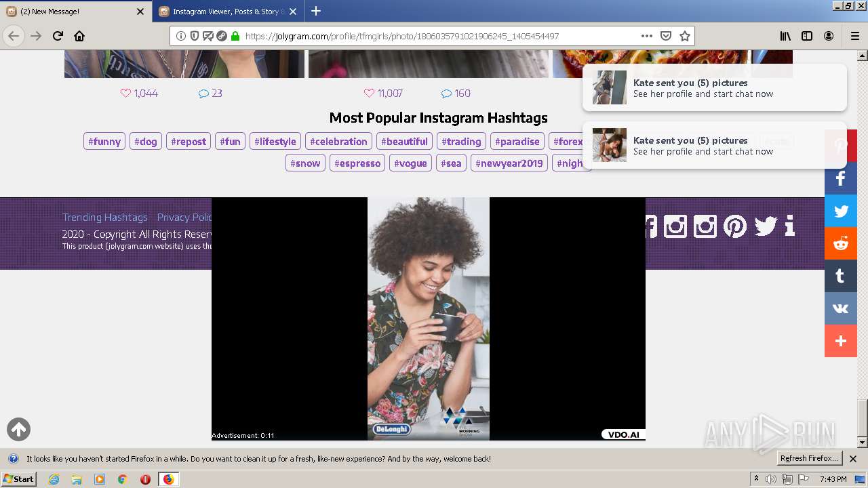Go back to the previous page
The width and height of the screenshot is (868, 488).
click(14, 36)
